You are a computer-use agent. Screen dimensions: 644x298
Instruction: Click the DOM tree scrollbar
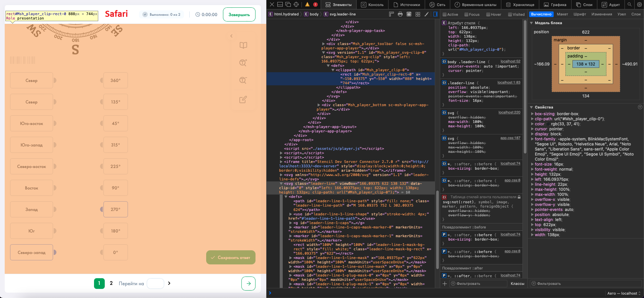[438, 230]
